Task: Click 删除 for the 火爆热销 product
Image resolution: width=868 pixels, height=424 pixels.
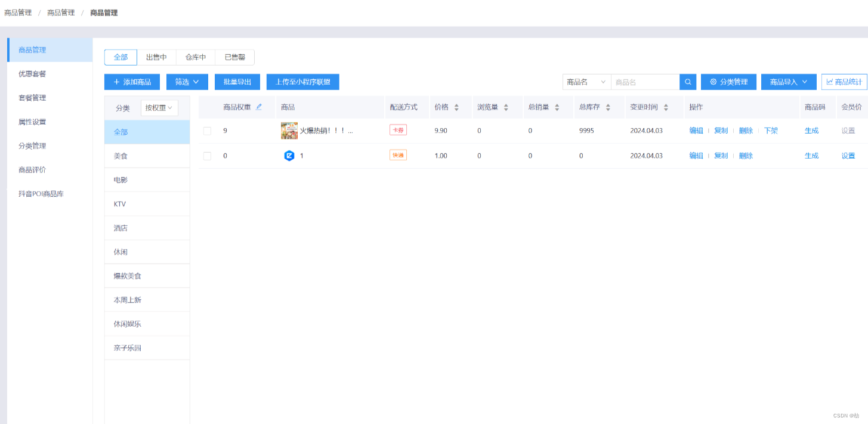Action: click(746, 131)
